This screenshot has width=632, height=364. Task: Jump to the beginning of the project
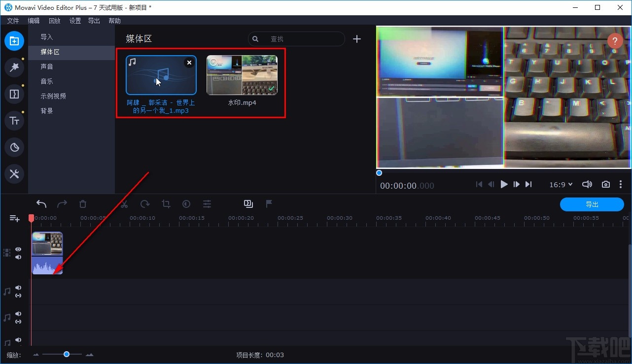[479, 184]
